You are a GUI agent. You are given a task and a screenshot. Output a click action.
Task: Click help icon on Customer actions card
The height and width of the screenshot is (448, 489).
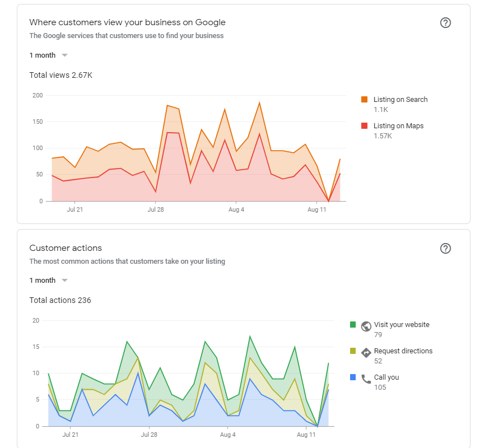click(x=445, y=249)
